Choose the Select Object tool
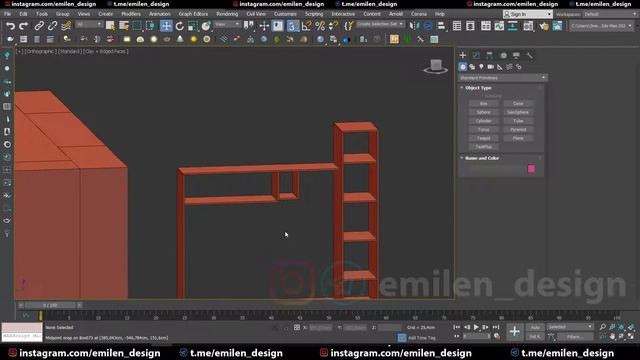640x360 pixels. click(110, 26)
